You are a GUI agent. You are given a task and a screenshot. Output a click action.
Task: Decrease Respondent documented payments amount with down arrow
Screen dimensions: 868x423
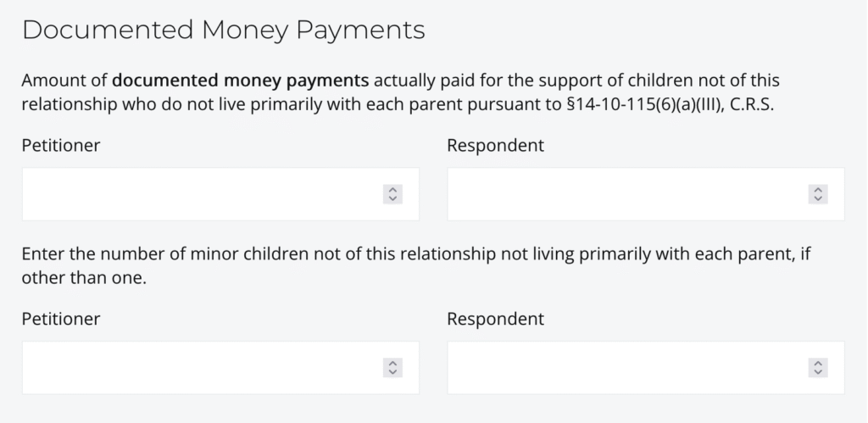click(x=817, y=198)
